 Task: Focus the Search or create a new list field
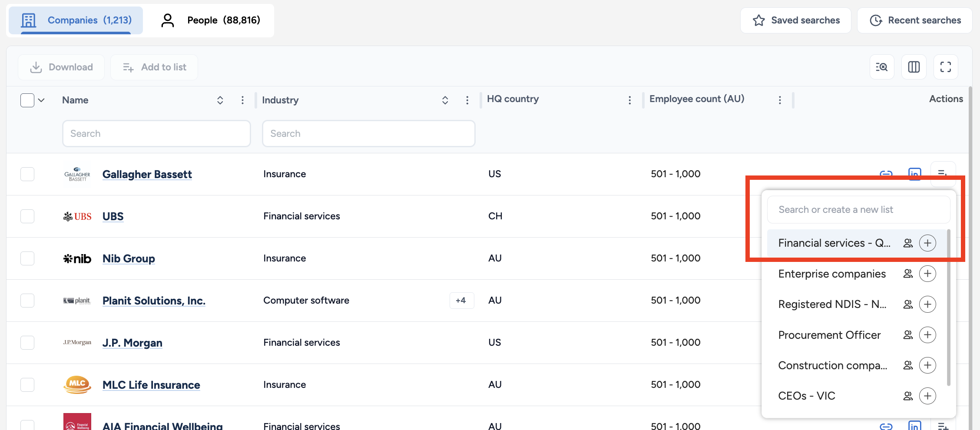coord(859,210)
